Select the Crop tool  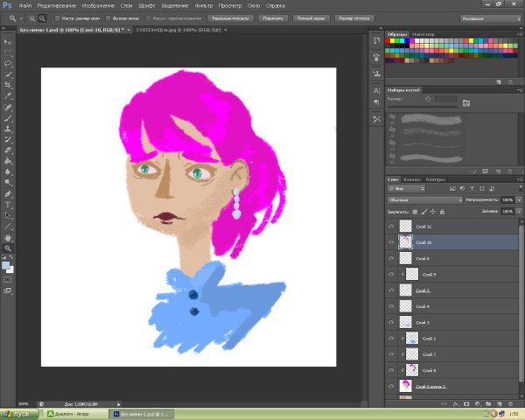pyautogui.click(x=8, y=85)
